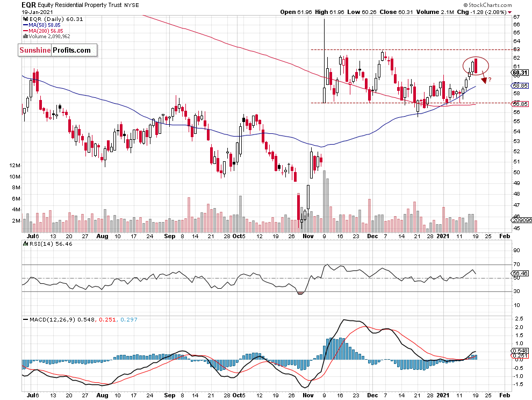Click the volume bars icon beside Volume 2,090,962
Screen dimensions: 532x400
[26, 37]
